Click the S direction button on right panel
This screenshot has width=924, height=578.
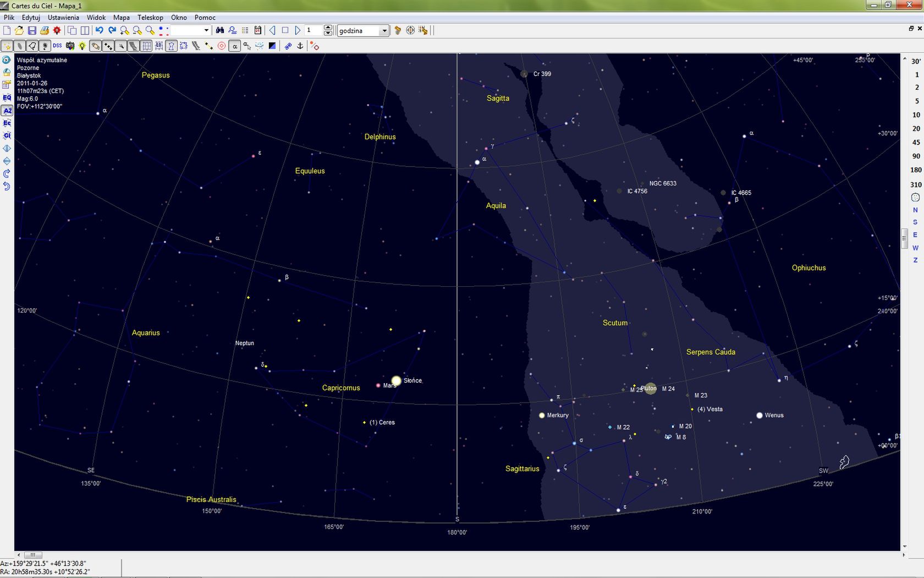click(x=915, y=222)
